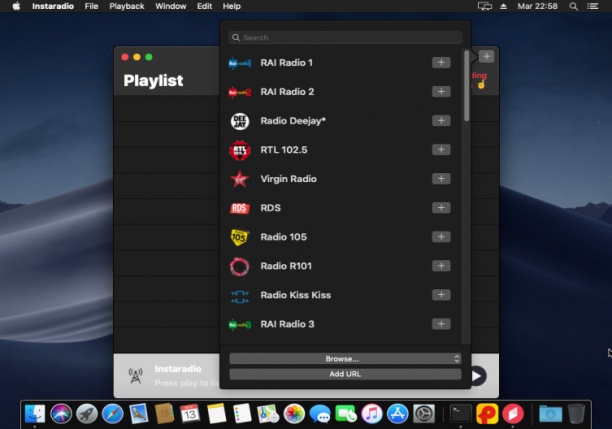Viewport: 612px width, 429px height.
Task: Click the RTL 102.5 station logo
Action: pos(240,150)
